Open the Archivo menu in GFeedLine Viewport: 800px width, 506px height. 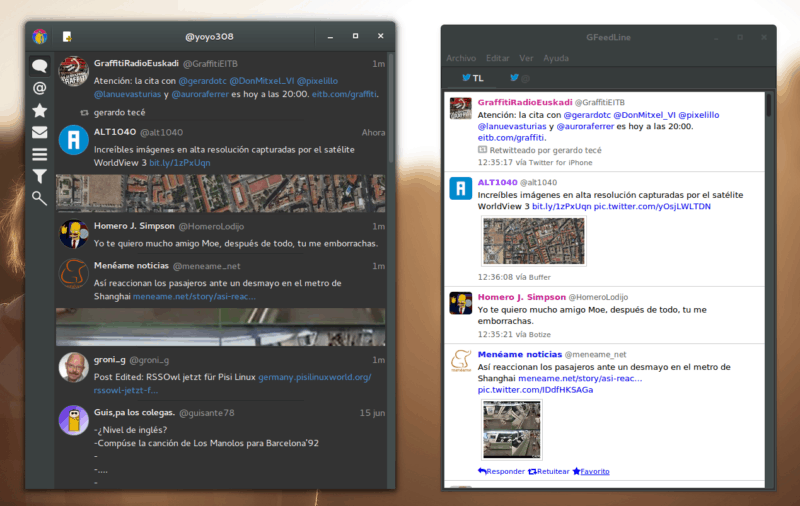(461, 58)
